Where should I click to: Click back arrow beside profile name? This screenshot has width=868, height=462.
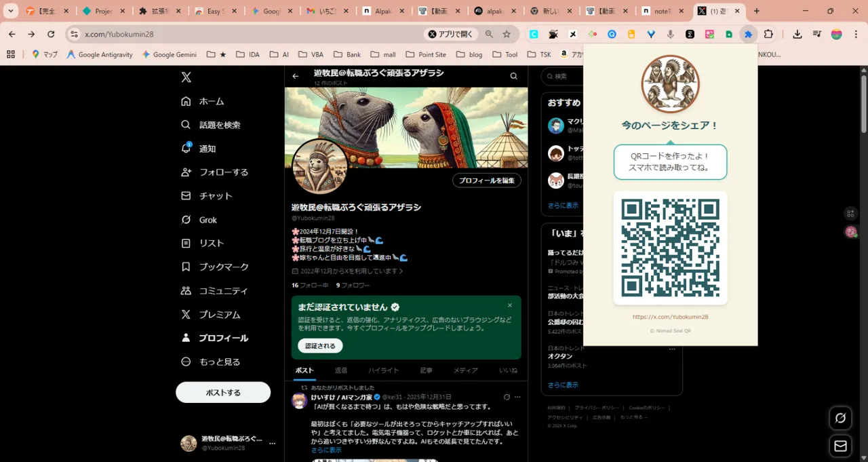(x=296, y=76)
